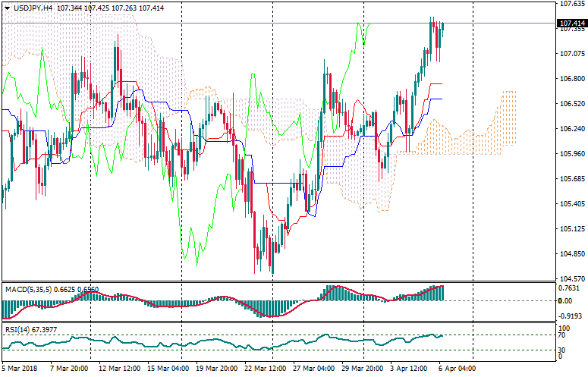Image resolution: width=588 pixels, height=377 pixels.
Task: Click the RSI 30 level label
Action: point(563,350)
